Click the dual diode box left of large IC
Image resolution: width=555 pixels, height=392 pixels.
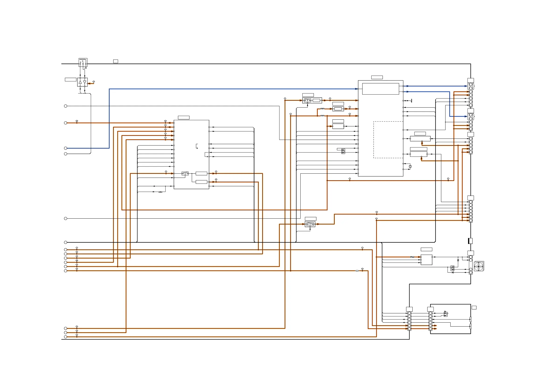343,152
